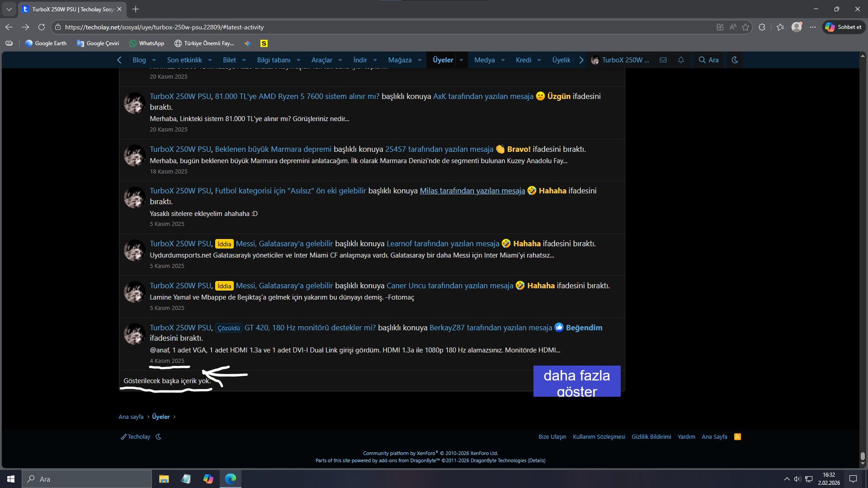Open the TurboX 250W account menu in navbar
The height and width of the screenshot is (488, 868).
pyautogui.click(x=620, y=60)
